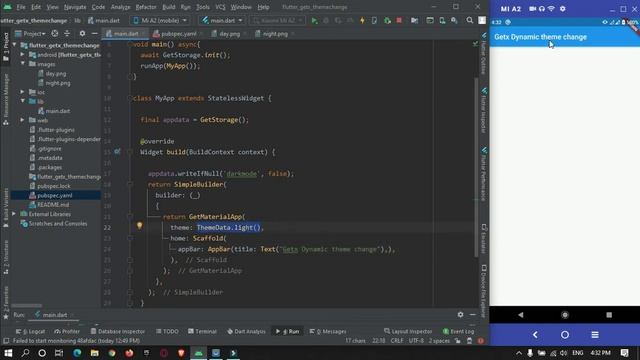Screen dimensions: 640x360
Task: Hide the Project panel with minus icon
Action: (x=95, y=33)
